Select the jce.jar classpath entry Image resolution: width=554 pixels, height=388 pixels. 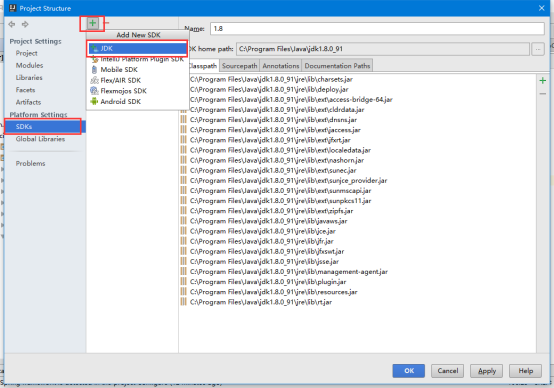(263, 231)
